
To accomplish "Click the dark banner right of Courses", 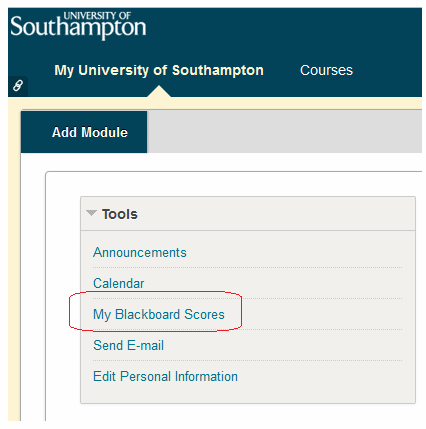I will [388, 70].
